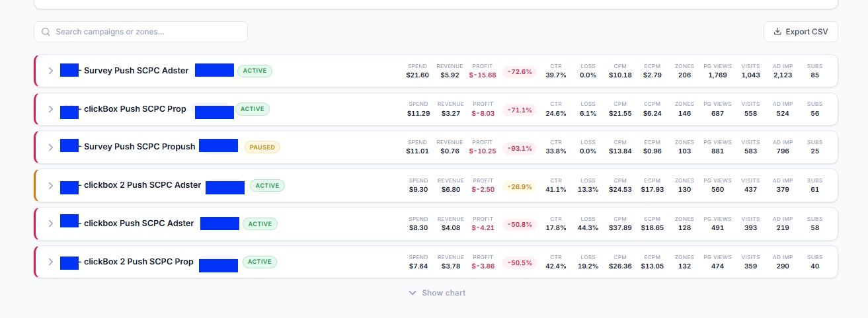Click the $-3.86 profit value
The width and height of the screenshot is (868, 318).
point(483,266)
